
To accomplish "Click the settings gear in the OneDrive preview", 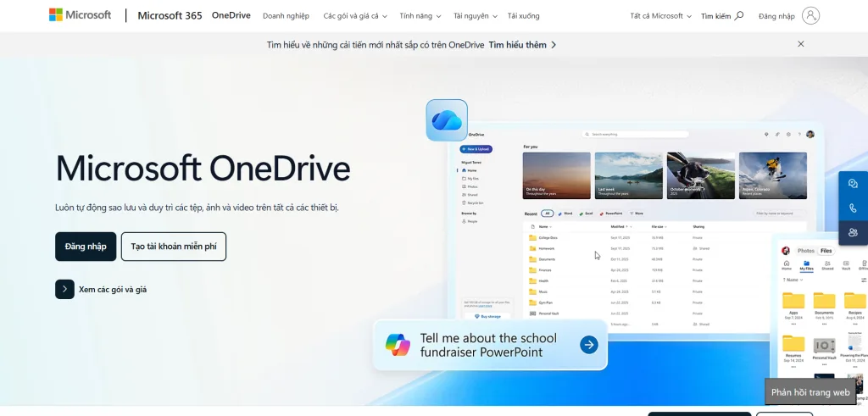I will [788, 135].
